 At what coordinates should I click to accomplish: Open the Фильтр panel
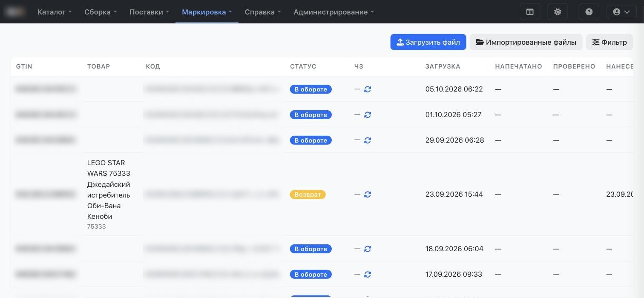coord(609,42)
